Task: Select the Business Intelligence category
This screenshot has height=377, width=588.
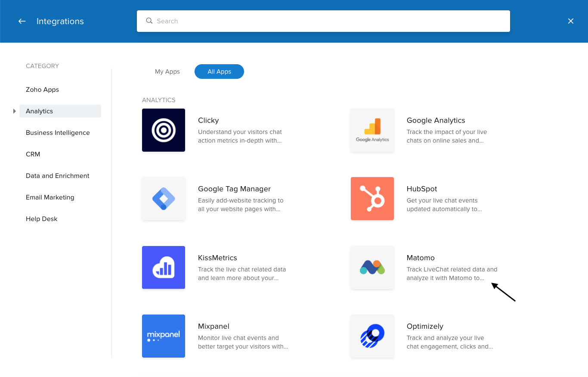Action: 58,133
